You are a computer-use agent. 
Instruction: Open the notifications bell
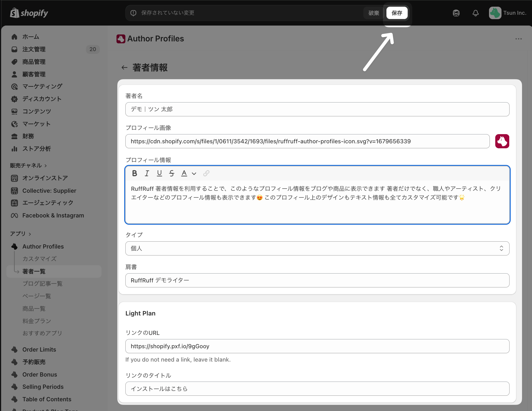tap(475, 13)
